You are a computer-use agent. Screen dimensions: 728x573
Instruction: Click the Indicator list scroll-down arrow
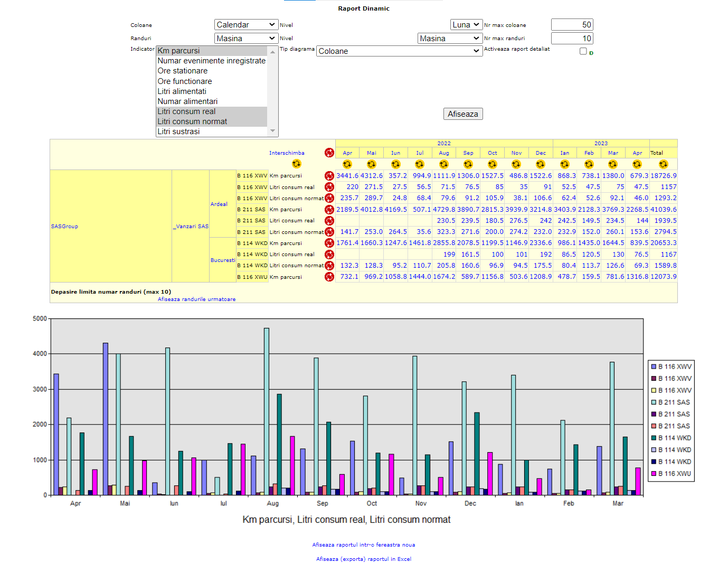[x=272, y=131]
